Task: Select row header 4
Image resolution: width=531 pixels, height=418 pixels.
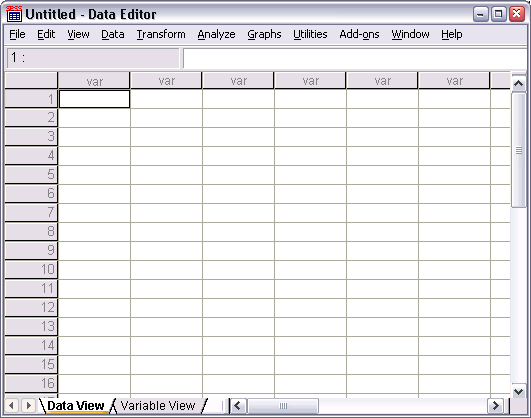Action: [x=31, y=156]
